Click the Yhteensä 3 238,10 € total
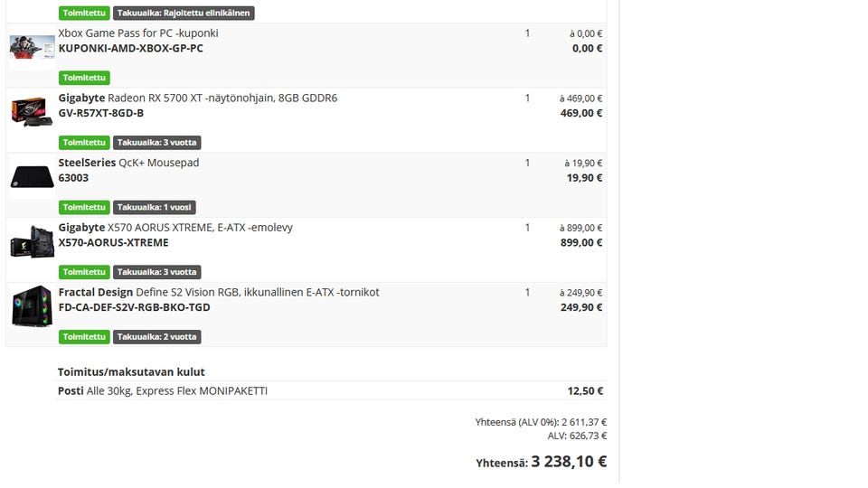868x488 pixels. [541, 462]
